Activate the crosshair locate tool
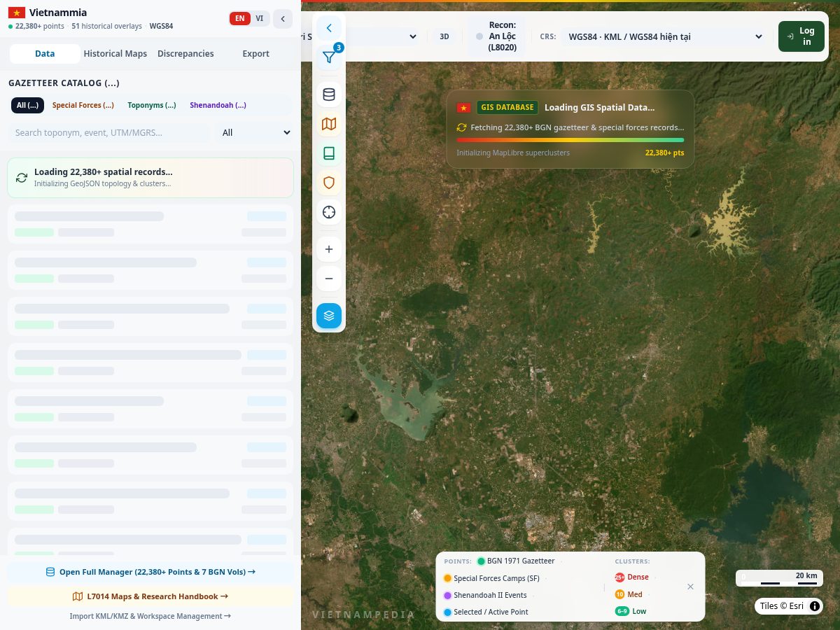The image size is (840, 630). 329,212
